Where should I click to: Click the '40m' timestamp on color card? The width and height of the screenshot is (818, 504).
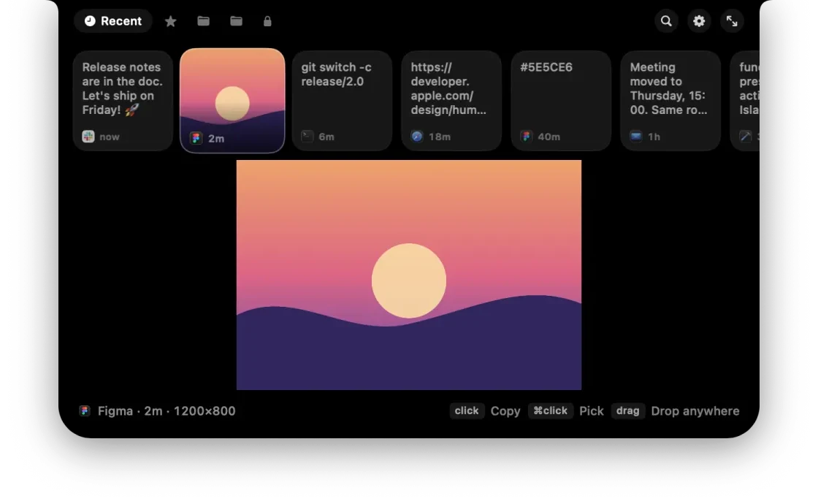[x=548, y=137]
